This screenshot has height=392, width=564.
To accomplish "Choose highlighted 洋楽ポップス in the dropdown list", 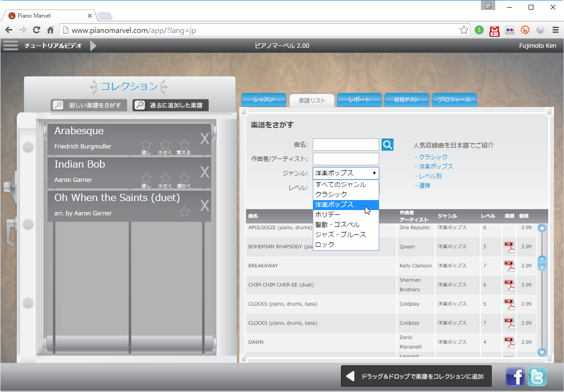I will point(346,205).
